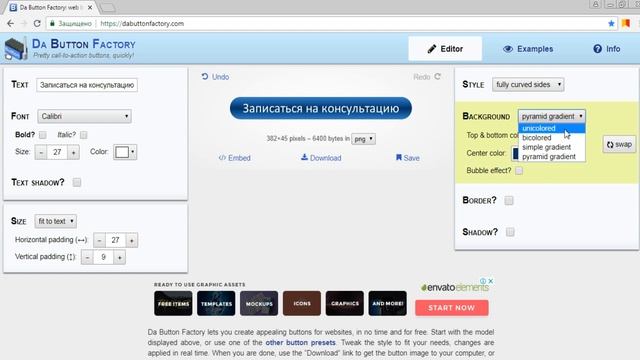Save the button using Save link
This screenshot has height=360, width=640.
click(407, 158)
